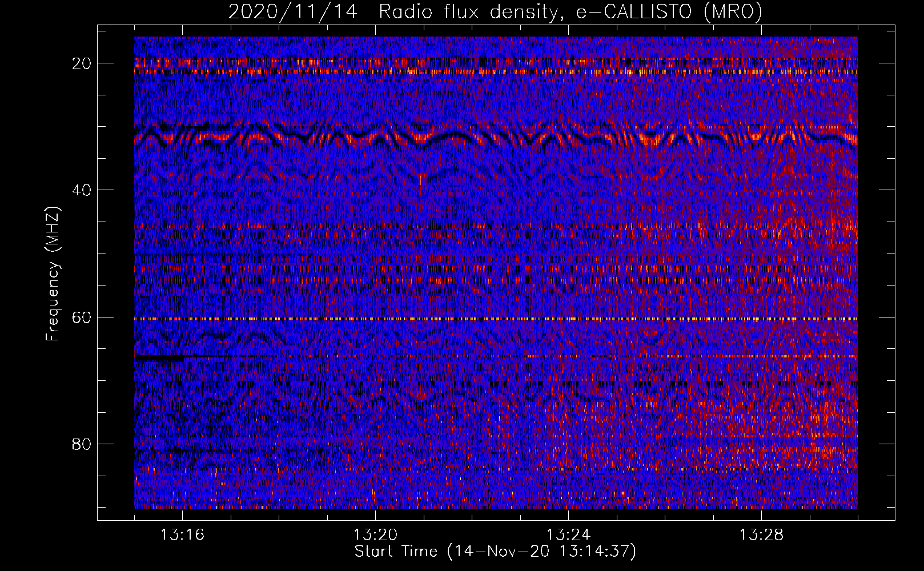Click the 60 MHz frequency tick label
924x571 pixels.
point(82,317)
